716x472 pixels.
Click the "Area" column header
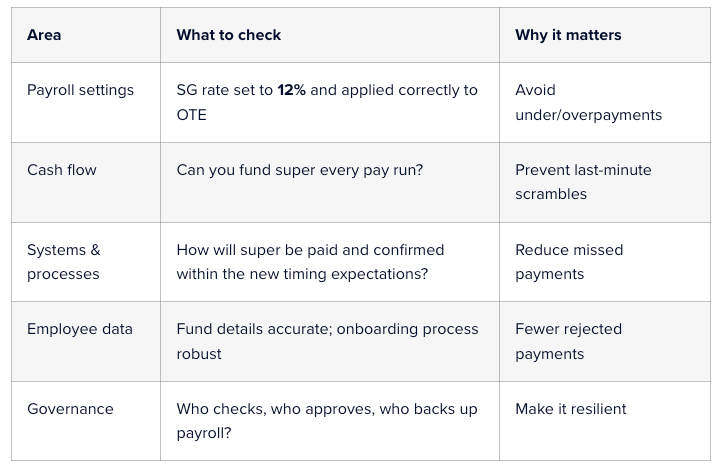[x=44, y=35]
